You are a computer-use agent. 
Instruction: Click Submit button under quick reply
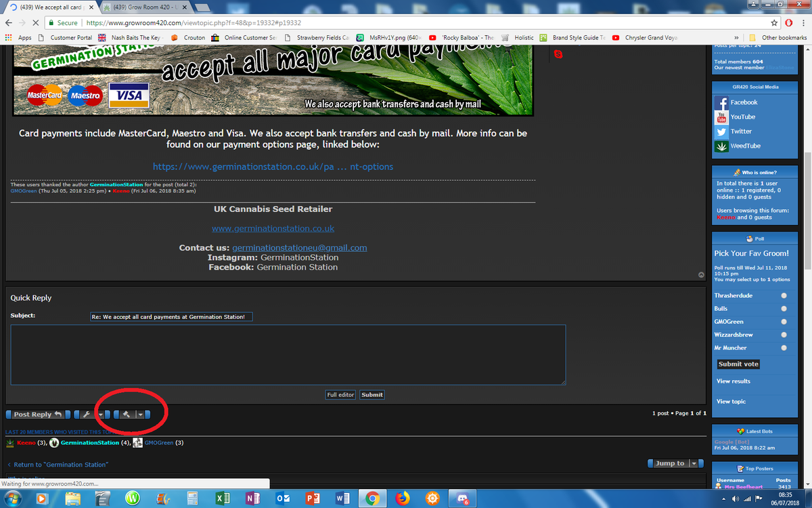(371, 395)
